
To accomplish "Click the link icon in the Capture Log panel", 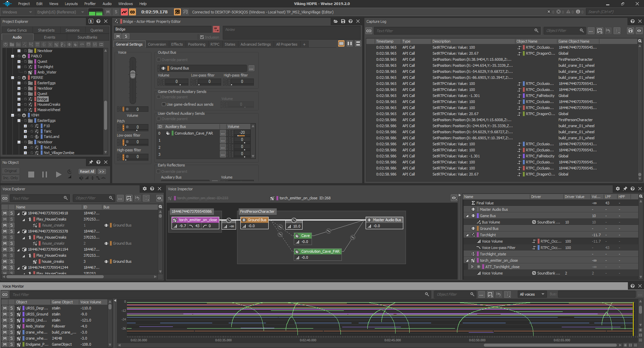I will point(369,31).
